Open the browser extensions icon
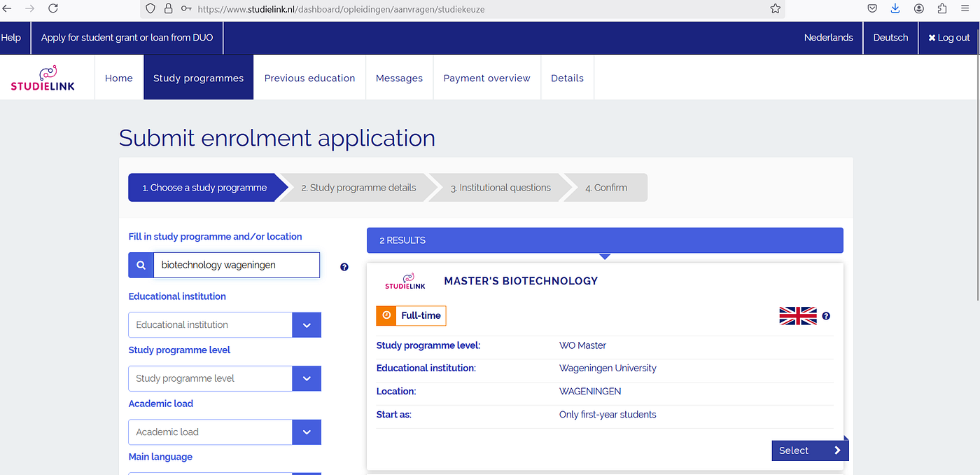The width and height of the screenshot is (980, 475). click(x=942, y=8)
